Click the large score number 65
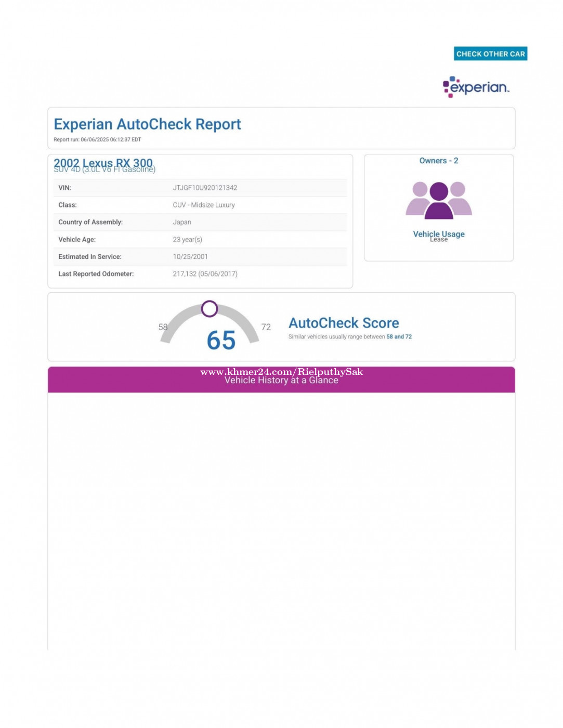 221,341
